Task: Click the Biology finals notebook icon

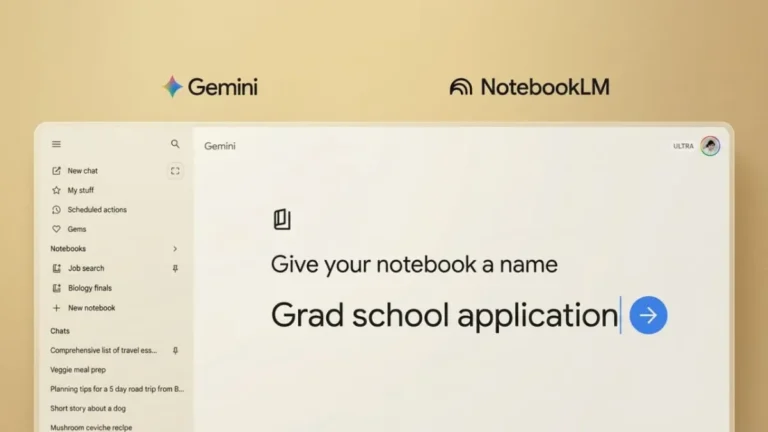Action: tap(57, 288)
